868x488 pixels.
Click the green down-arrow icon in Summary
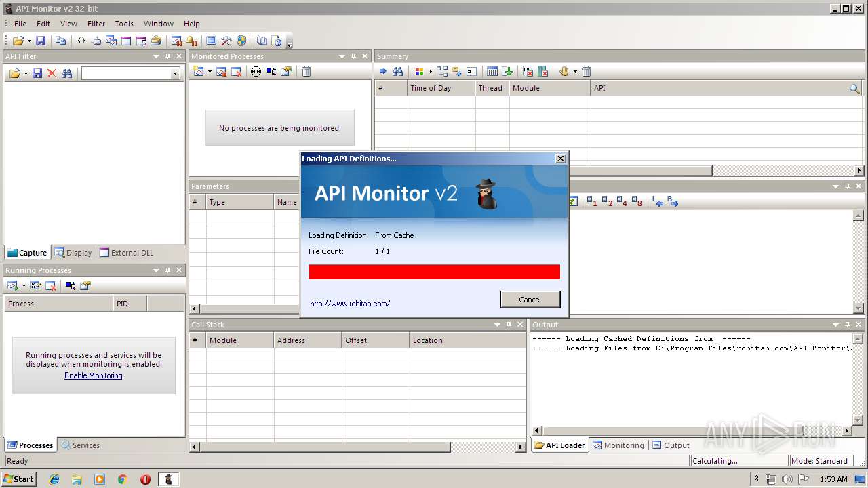click(508, 71)
